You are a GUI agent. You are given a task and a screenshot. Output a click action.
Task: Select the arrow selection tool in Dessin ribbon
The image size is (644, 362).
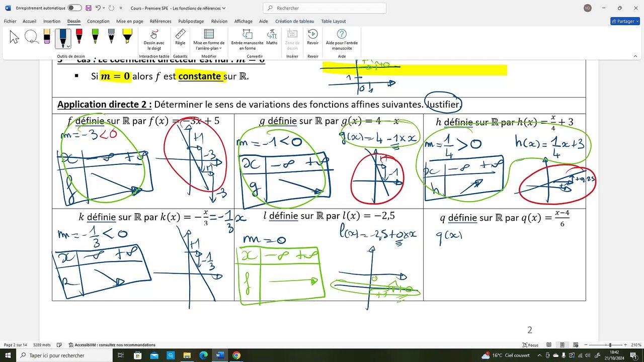(x=14, y=37)
